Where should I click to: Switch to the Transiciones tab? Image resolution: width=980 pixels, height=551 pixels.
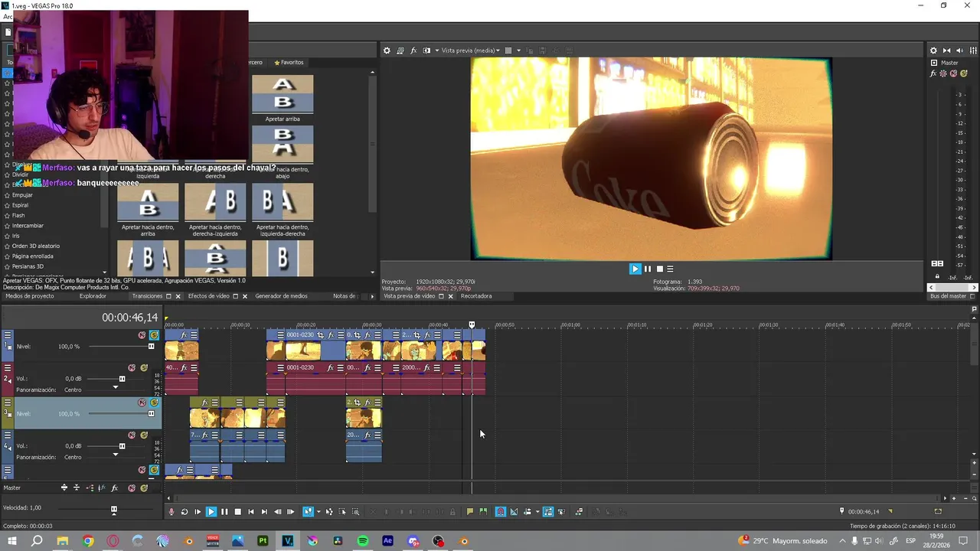[147, 296]
